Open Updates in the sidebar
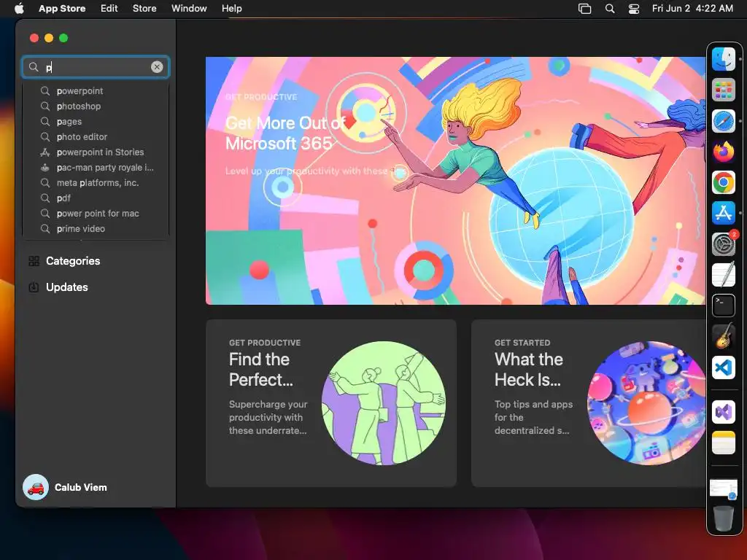747x560 pixels. pyautogui.click(x=96, y=287)
